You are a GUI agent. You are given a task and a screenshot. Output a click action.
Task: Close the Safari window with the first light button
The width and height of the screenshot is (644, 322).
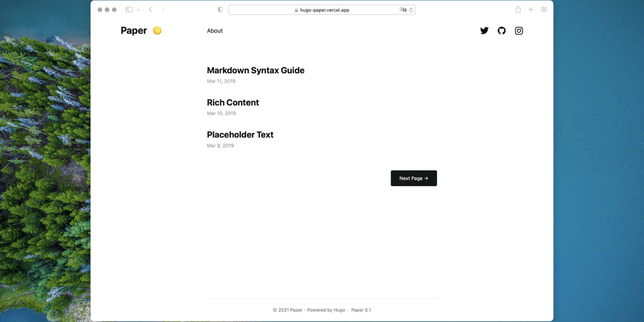click(x=100, y=9)
